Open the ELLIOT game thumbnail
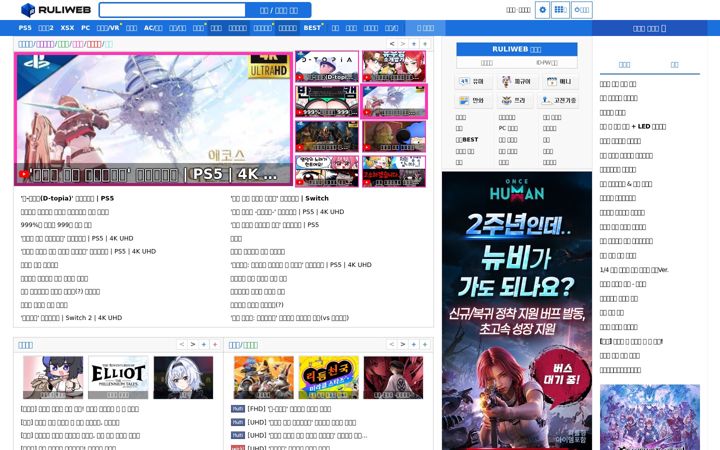This screenshot has width=720, height=450. pos(118,377)
